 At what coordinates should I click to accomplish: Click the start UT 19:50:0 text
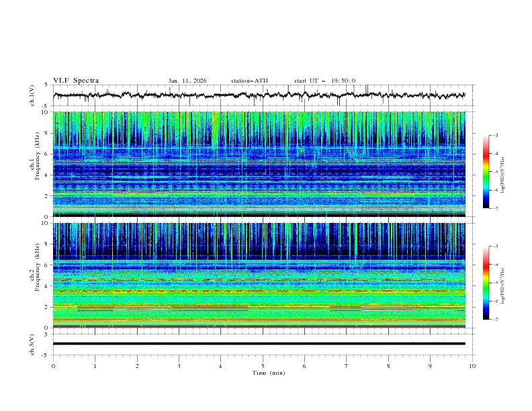click(x=324, y=81)
